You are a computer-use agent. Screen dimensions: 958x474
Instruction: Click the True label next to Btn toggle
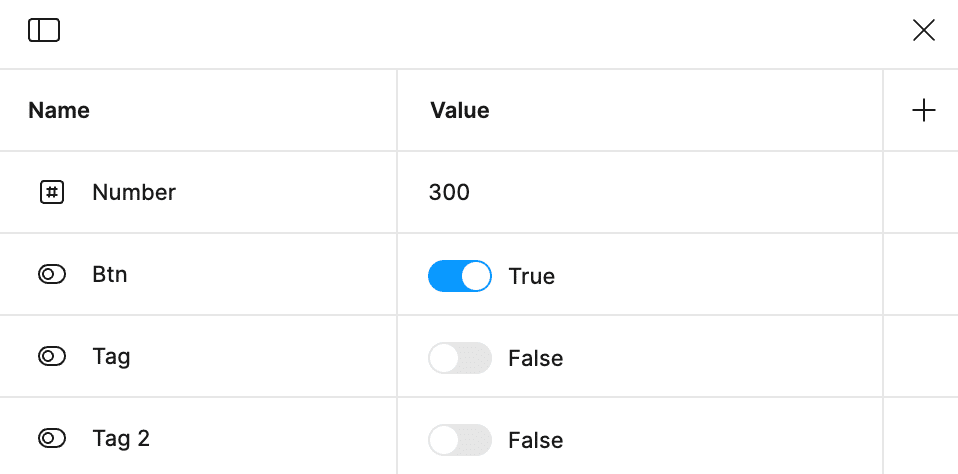[x=531, y=276]
